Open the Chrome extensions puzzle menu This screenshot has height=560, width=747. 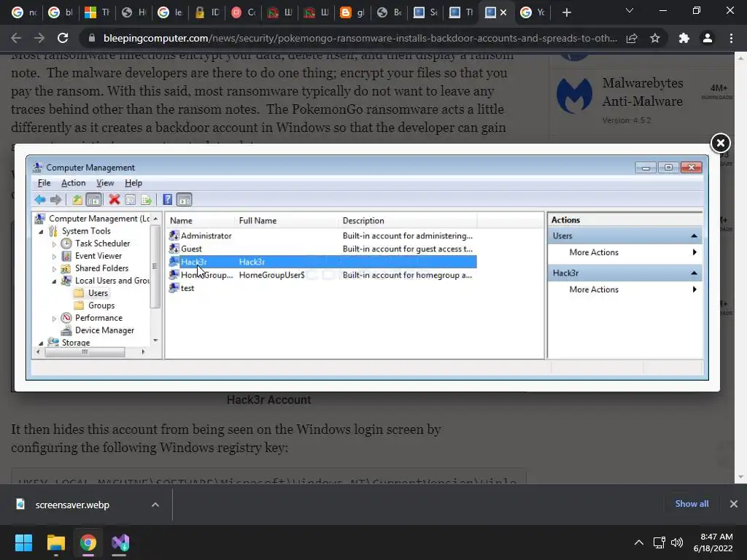point(684,38)
